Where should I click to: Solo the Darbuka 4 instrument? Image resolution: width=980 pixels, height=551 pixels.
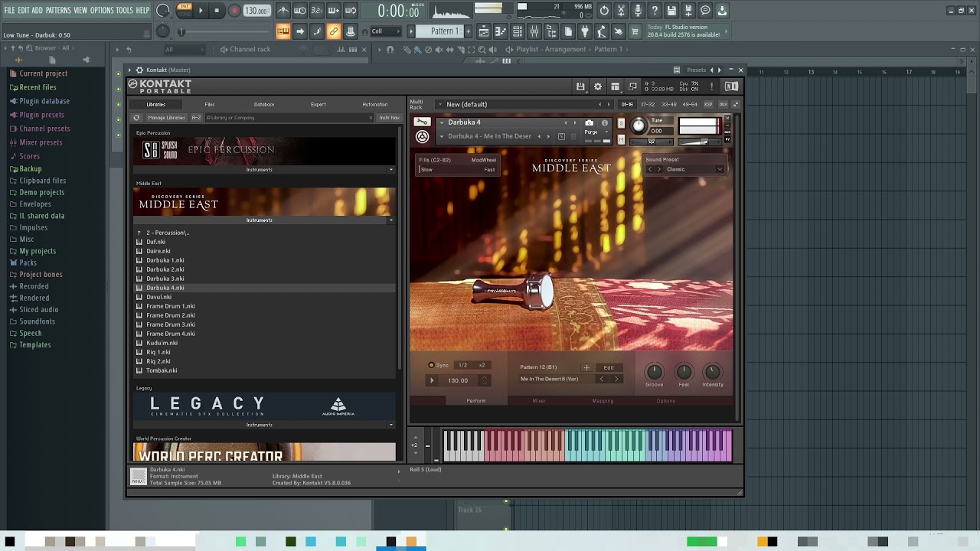click(621, 124)
